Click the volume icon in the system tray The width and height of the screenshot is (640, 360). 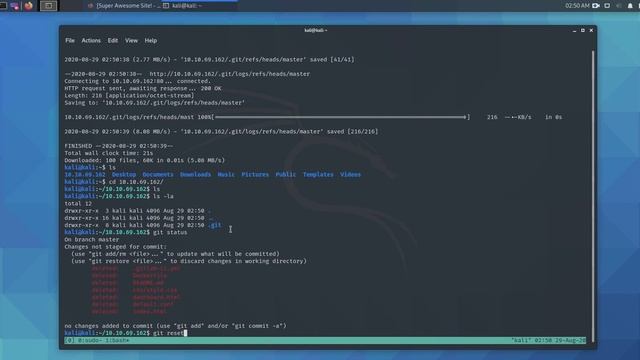tap(618, 6)
